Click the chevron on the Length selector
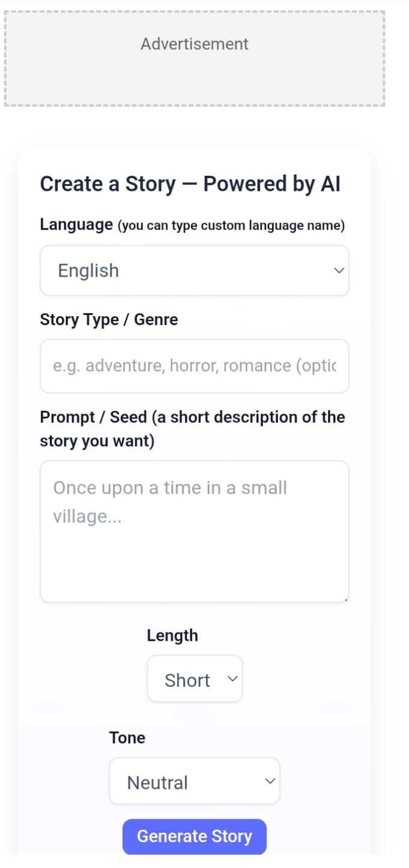 (x=232, y=679)
